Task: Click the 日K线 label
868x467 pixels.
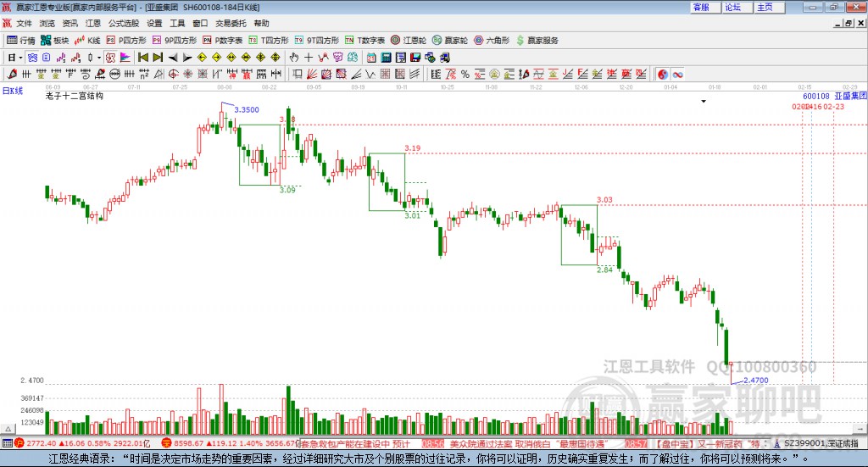Action: click(x=13, y=91)
